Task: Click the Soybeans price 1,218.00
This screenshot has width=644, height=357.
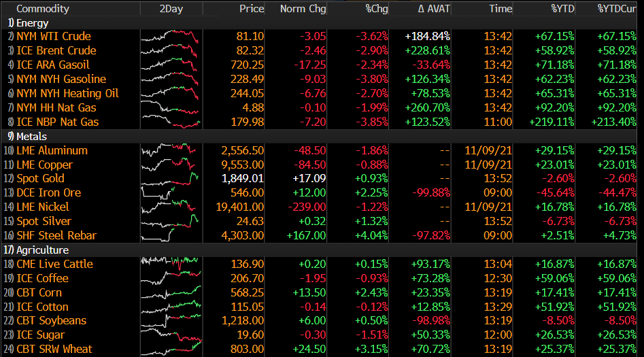Action: click(243, 320)
